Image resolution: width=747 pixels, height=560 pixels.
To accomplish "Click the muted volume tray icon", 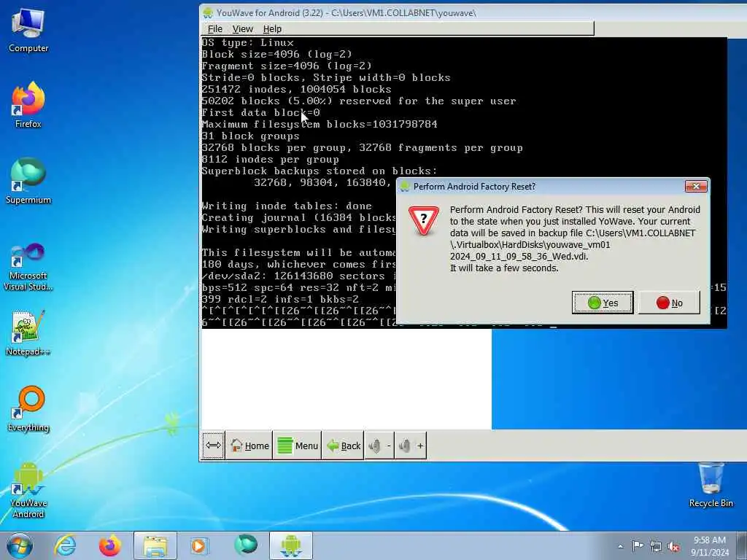I will [673, 546].
